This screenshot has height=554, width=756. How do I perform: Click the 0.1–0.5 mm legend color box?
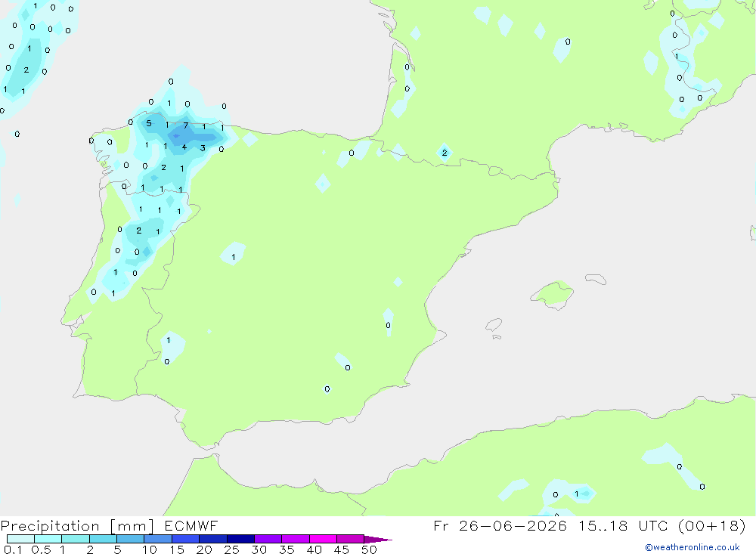(20, 539)
